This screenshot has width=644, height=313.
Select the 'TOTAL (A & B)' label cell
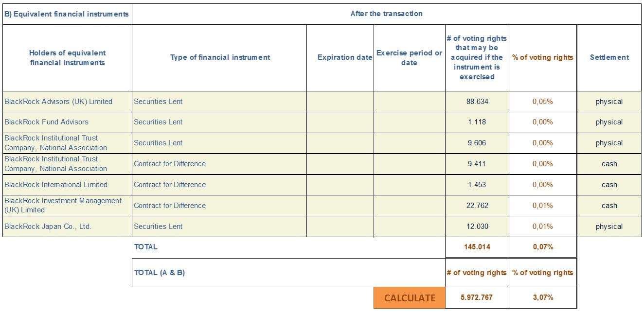288,273
